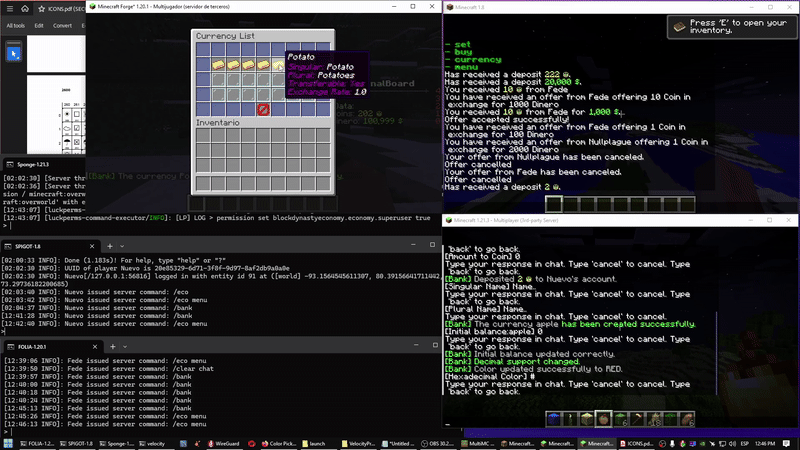Activate the blue select cursor tool
Image resolution: width=800 pixels, height=450 pixels.
point(14,53)
